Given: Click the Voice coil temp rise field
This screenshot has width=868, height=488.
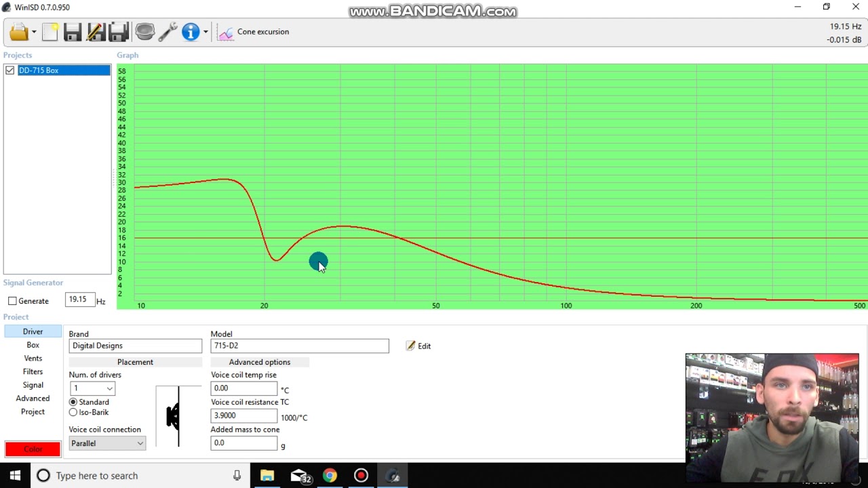Looking at the screenshot, I should (244, 388).
